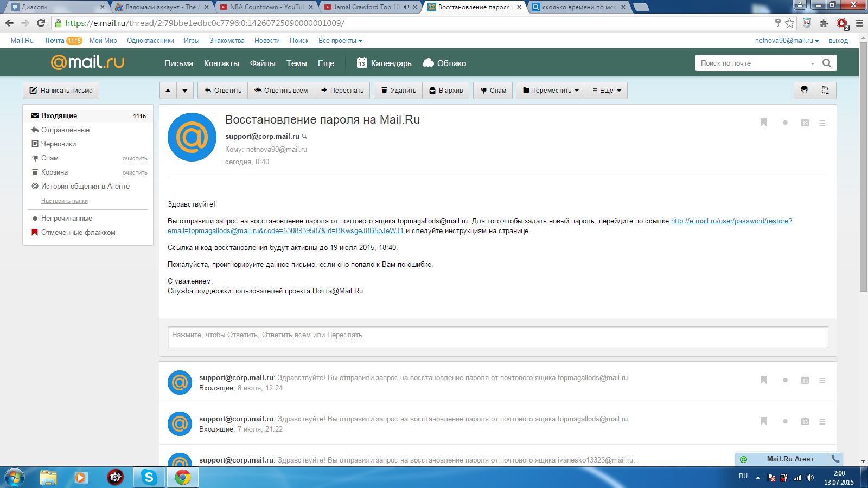Viewport: 868px width, 488px height.
Task: Open search options arrow in Поиск по почте
Action: pyautogui.click(x=813, y=63)
